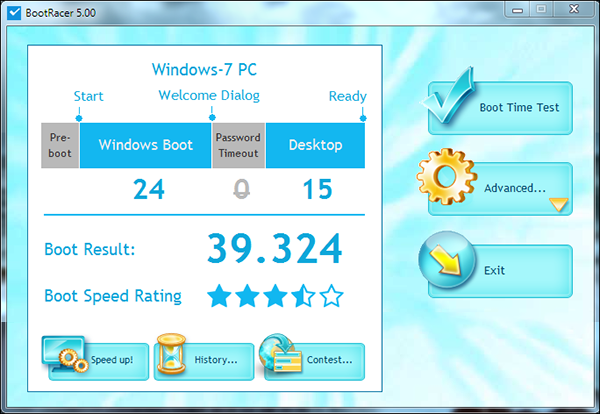Image resolution: width=600 pixels, height=414 pixels.
Task: Click the first rating star
Action: [219, 296]
